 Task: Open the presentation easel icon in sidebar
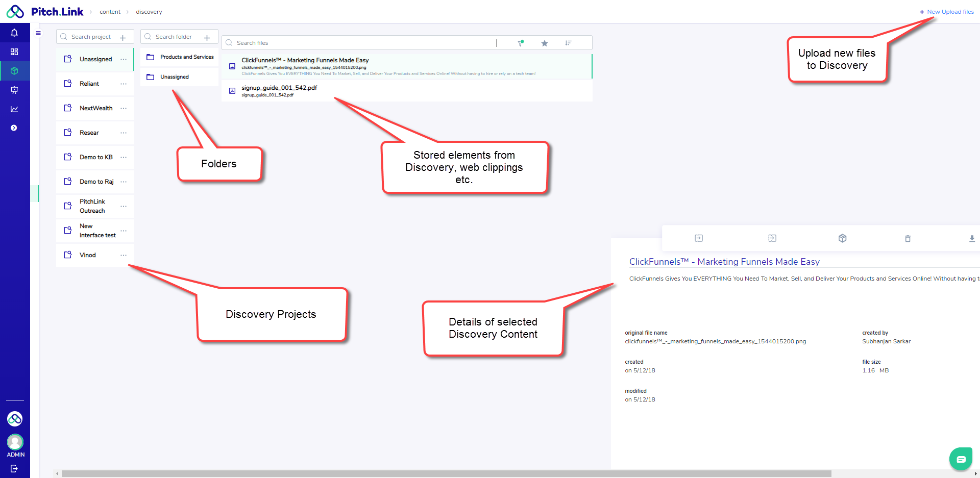point(14,90)
